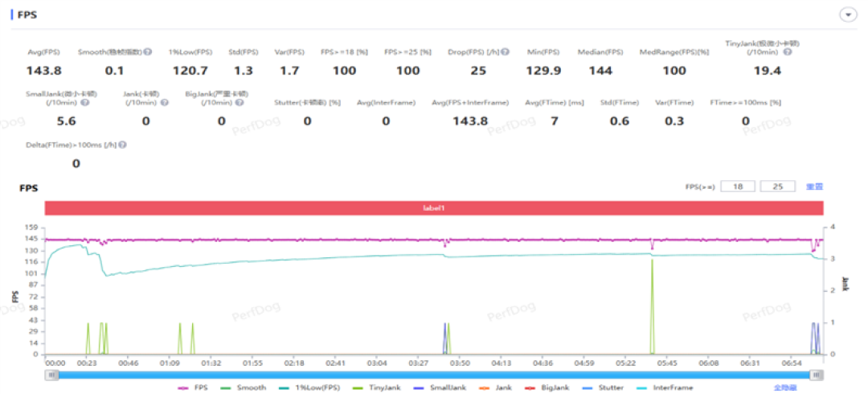Toggle the Smooth series in the legend
This screenshot has height=394, width=868.
(244, 388)
